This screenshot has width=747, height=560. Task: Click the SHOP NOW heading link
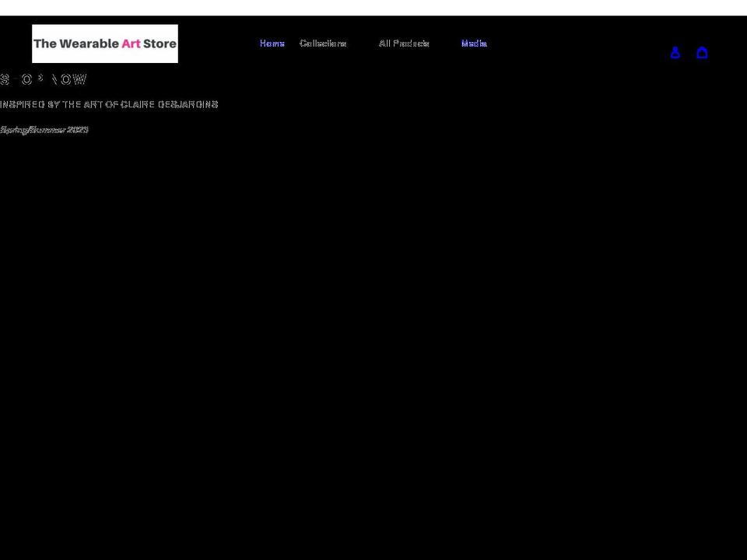43,79
